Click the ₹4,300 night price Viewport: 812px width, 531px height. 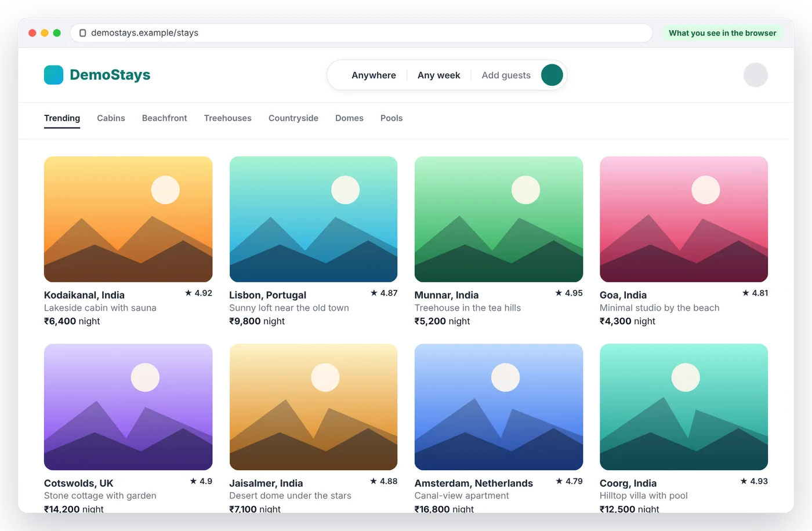point(628,321)
